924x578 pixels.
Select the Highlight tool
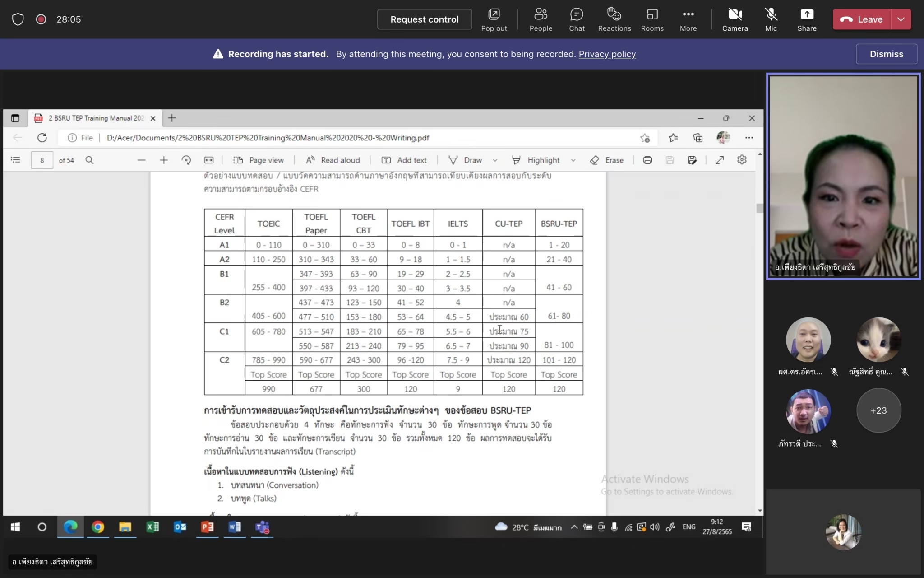[x=536, y=160]
